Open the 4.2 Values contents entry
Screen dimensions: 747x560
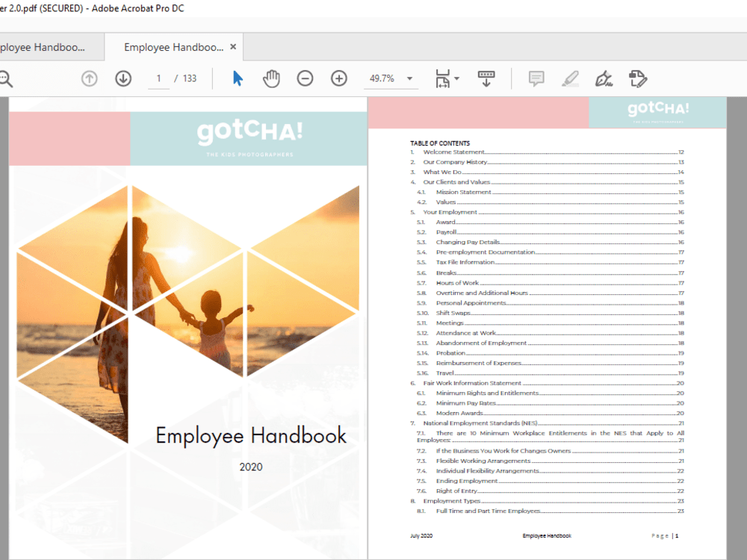coord(551,202)
